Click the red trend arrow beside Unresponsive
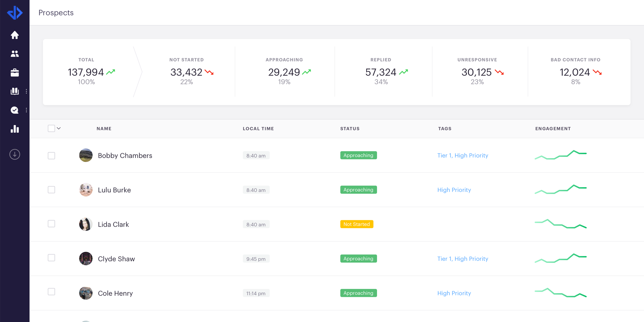Image resolution: width=644 pixels, height=322 pixels. coord(499,72)
